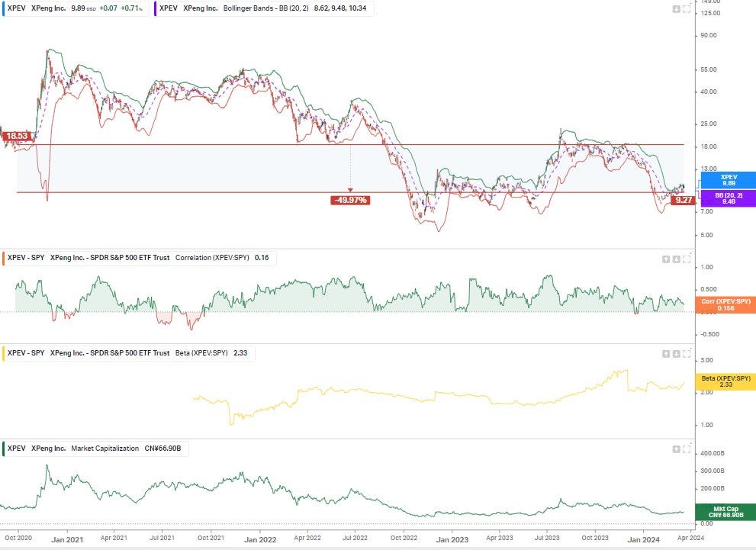Click the 5.00 price scale value
Screen dimensions: 756x550
pyautogui.click(x=707, y=235)
